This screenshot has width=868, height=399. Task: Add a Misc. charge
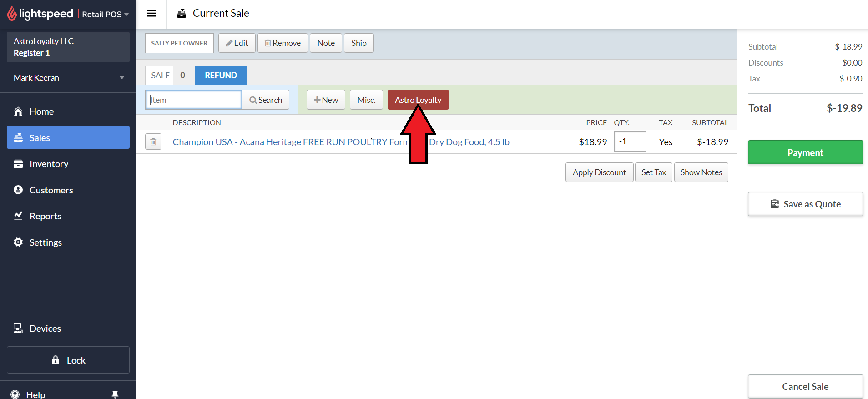point(366,100)
